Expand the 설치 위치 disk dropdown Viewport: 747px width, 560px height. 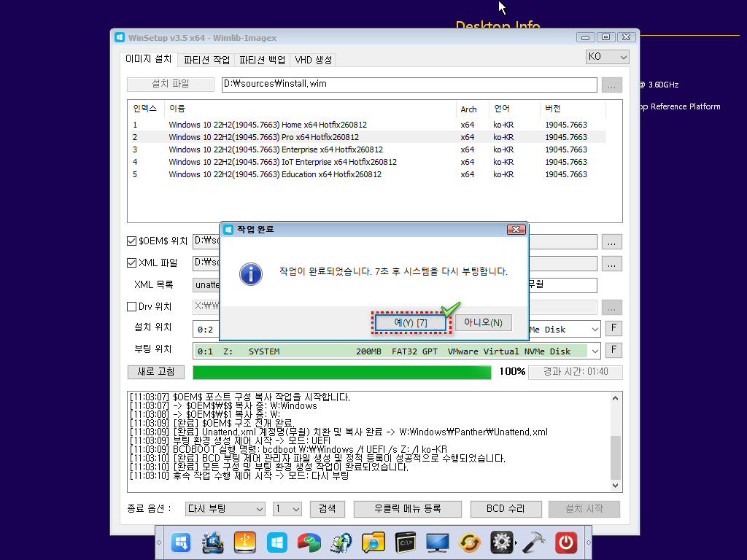(x=595, y=329)
